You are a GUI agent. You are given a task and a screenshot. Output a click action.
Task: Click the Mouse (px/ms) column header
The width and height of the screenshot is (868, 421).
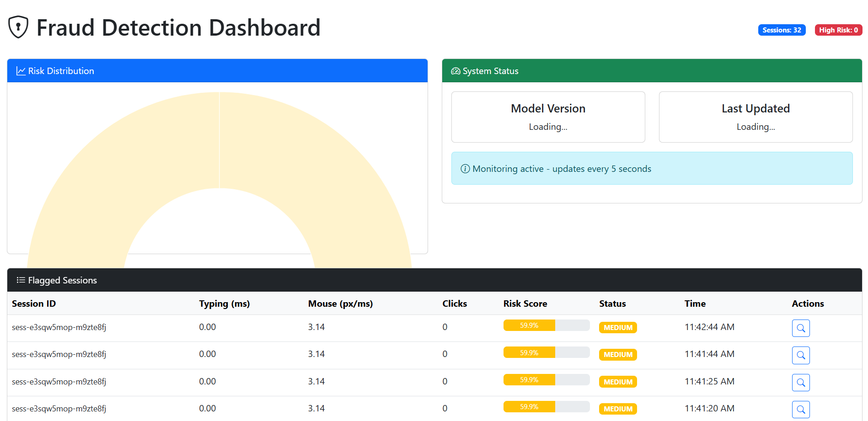point(340,304)
